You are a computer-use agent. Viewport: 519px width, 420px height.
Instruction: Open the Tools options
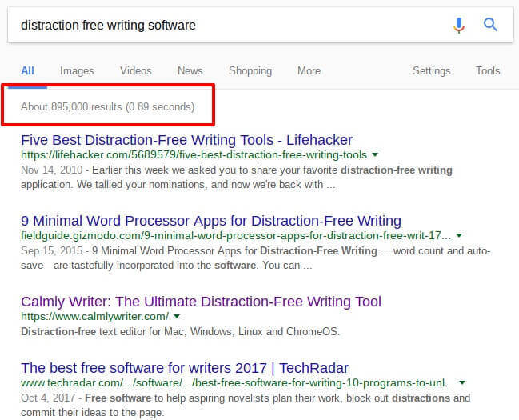(488, 70)
